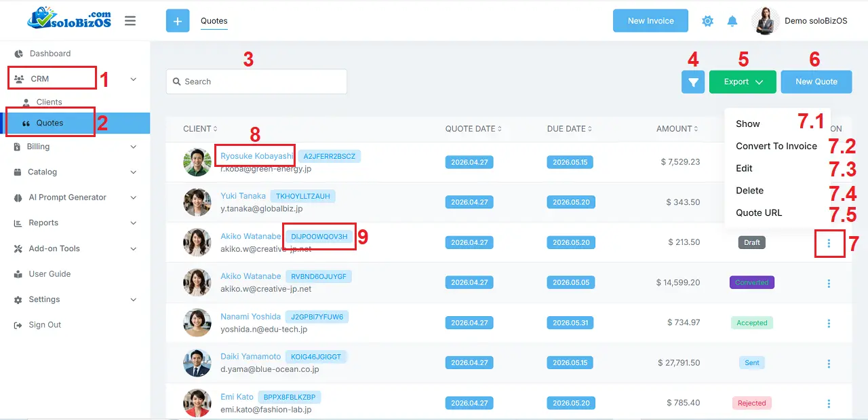Click the Rejected status badge
Screen dimensions: 868x420
point(752,403)
